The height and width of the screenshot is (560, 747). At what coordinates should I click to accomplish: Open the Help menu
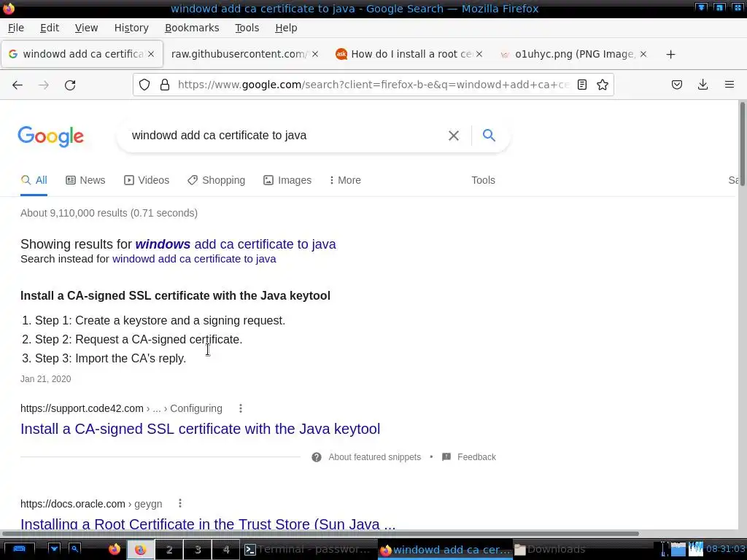[x=286, y=28]
